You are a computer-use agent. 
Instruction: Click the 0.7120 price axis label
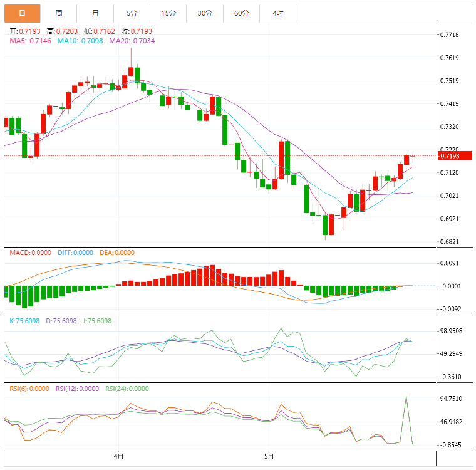tap(450, 173)
